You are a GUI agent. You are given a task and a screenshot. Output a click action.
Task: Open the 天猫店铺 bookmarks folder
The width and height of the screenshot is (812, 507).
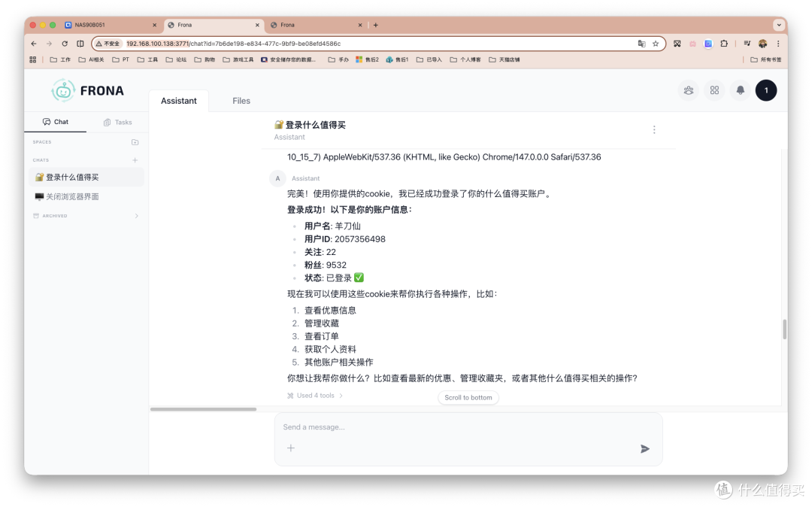click(504, 59)
